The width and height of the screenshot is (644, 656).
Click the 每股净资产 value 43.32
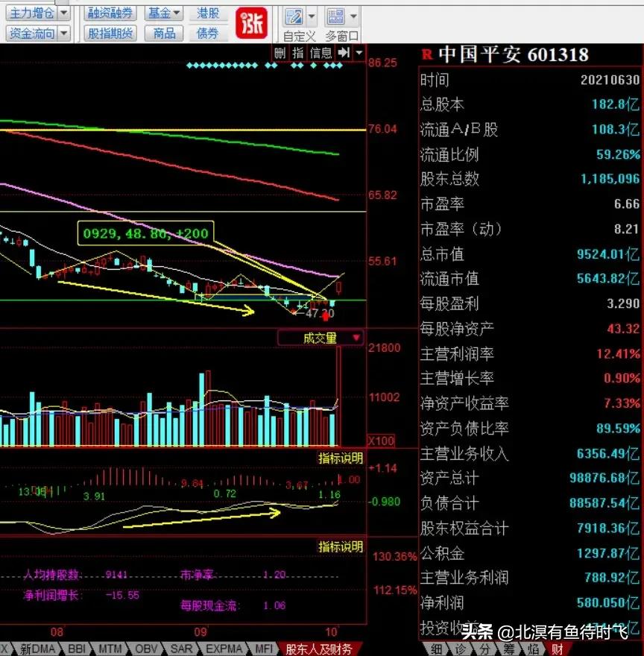[623, 329]
